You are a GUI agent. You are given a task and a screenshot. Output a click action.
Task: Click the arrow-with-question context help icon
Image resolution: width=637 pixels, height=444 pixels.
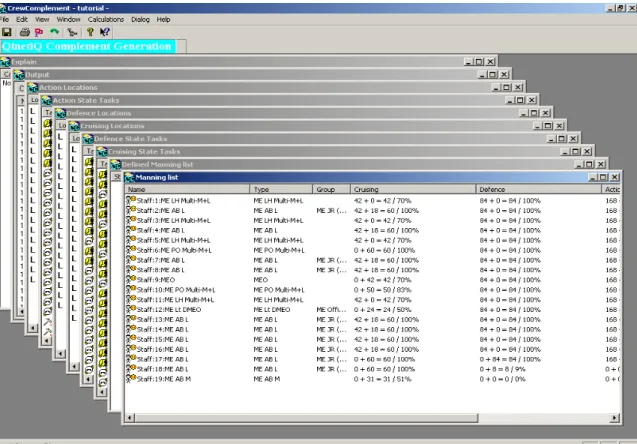[104, 32]
